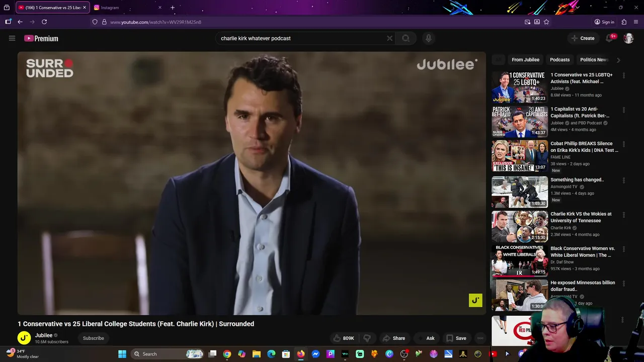The height and width of the screenshot is (362, 644).
Task: Open more actions ellipsis below video
Action: click(480, 338)
